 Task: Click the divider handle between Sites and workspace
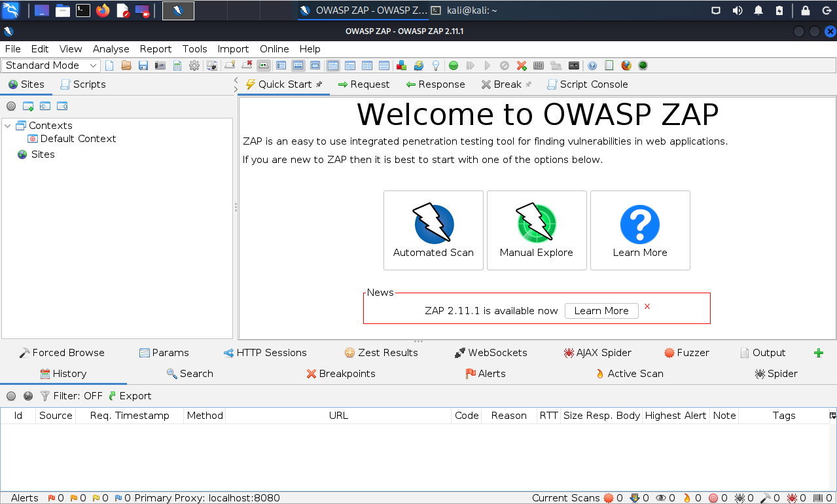[236, 207]
